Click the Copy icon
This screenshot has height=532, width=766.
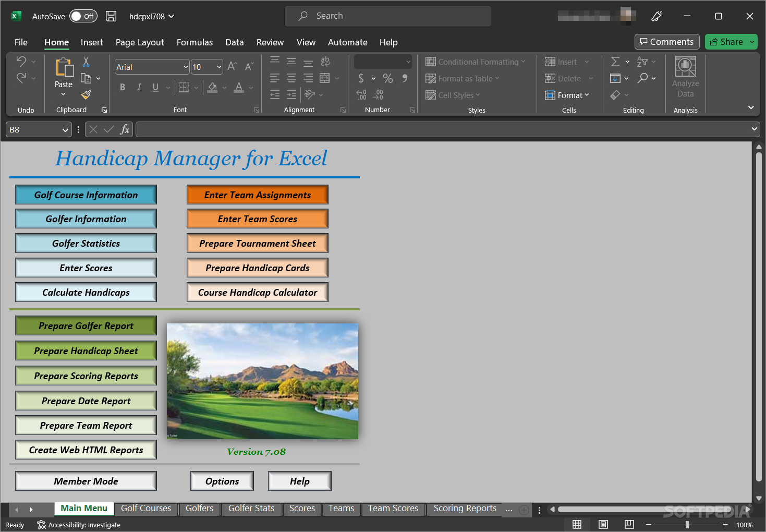[x=86, y=78]
